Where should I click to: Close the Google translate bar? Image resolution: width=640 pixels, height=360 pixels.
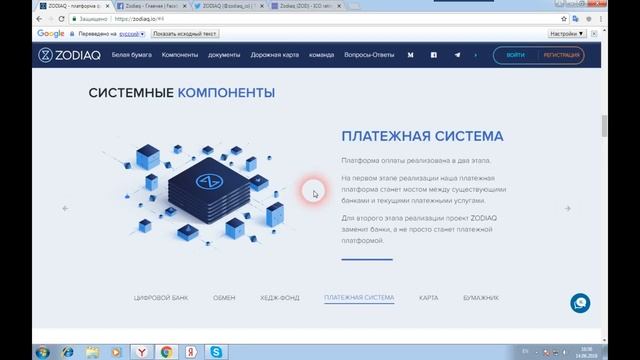click(x=594, y=34)
